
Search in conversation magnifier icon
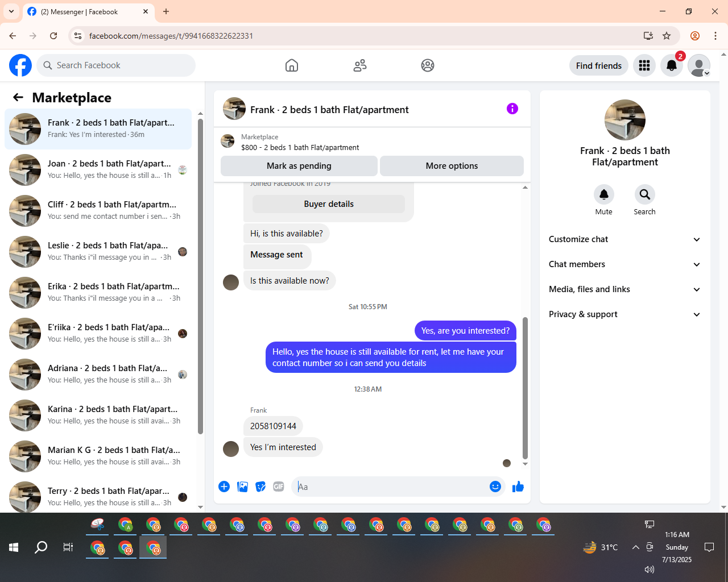(645, 194)
